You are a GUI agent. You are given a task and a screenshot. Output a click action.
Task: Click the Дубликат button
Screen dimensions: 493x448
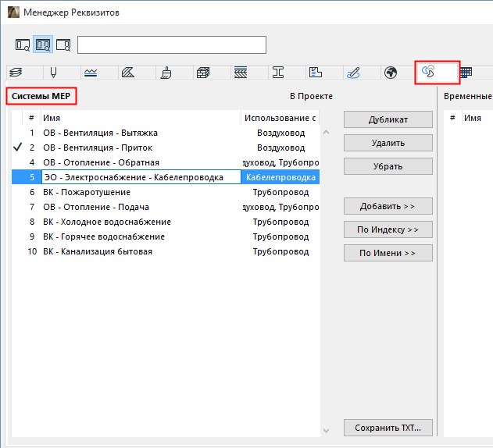[388, 119]
